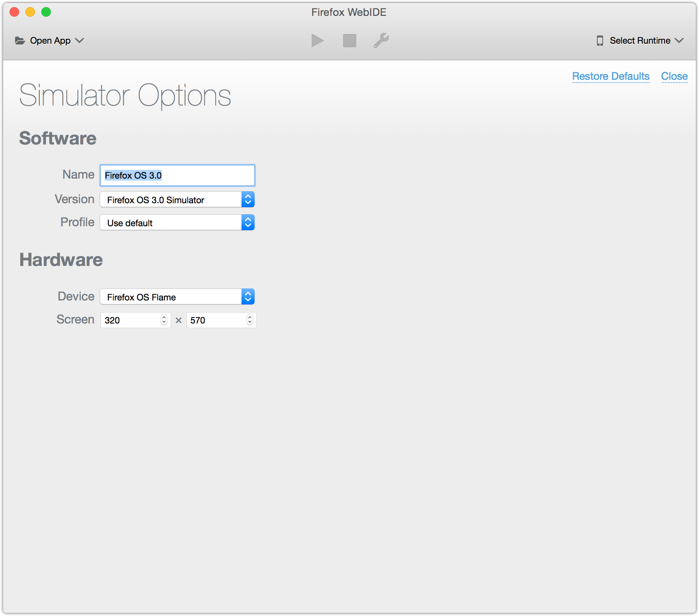Click the screen width field showing 320
699x616 pixels.
pyautogui.click(x=135, y=320)
